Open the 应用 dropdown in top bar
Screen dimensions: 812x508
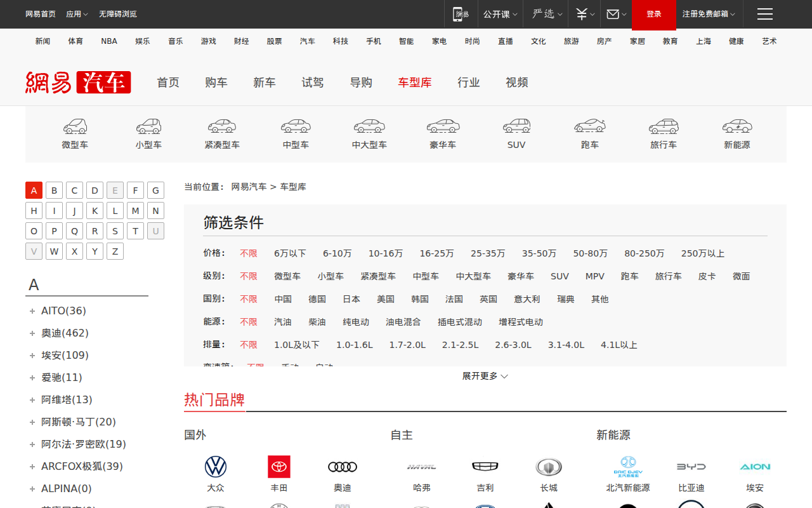pyautogui.click(x=77, y=14)
